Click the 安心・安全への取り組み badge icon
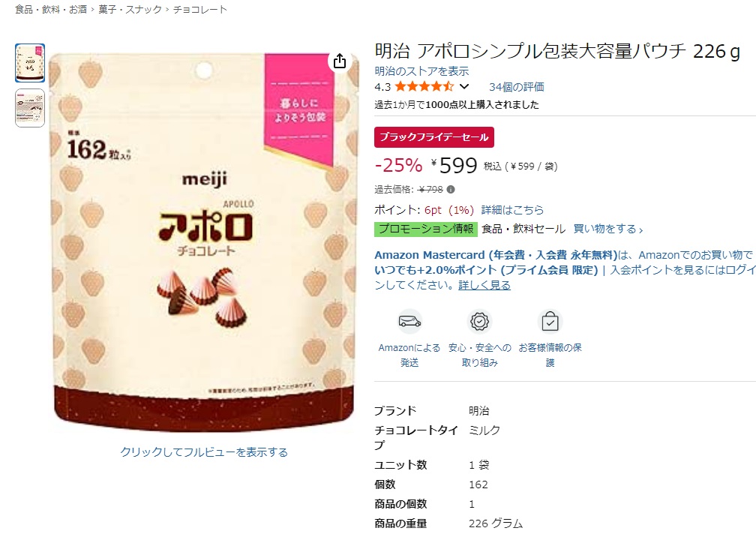 coord(480,321)
